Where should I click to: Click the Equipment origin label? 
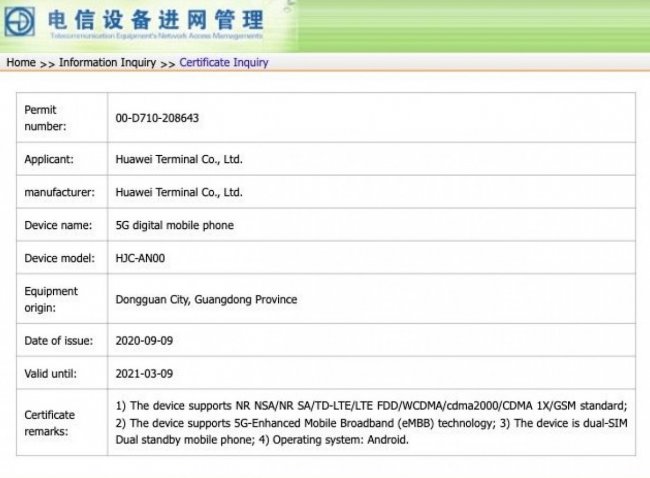pyautogui.click(x=52, y=299)
